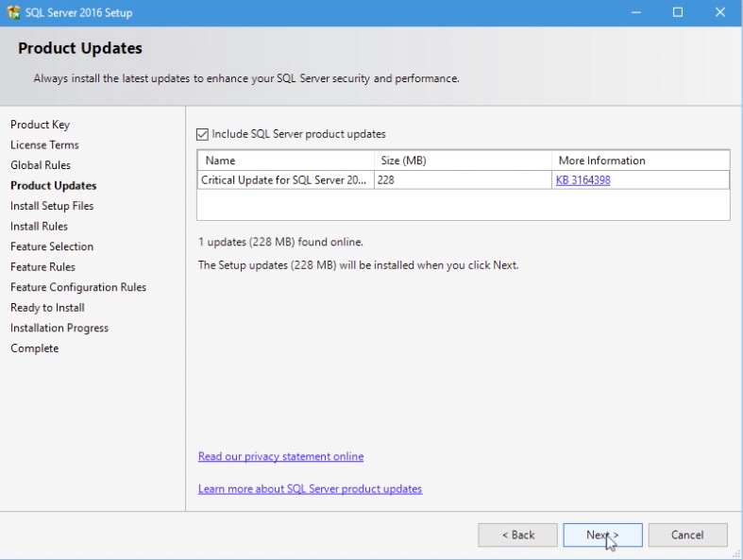Click the More Information column header
Screen dimensions: 743x560
click(x=641, y=161)
